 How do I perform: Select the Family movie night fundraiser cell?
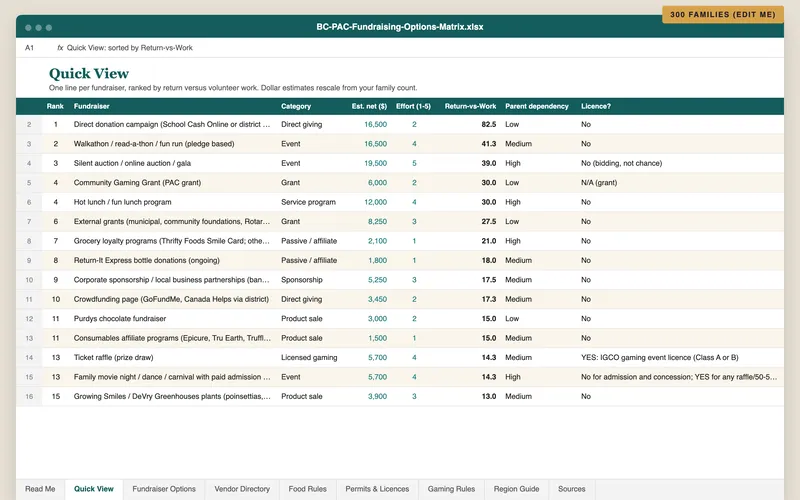tap(172, 377)
